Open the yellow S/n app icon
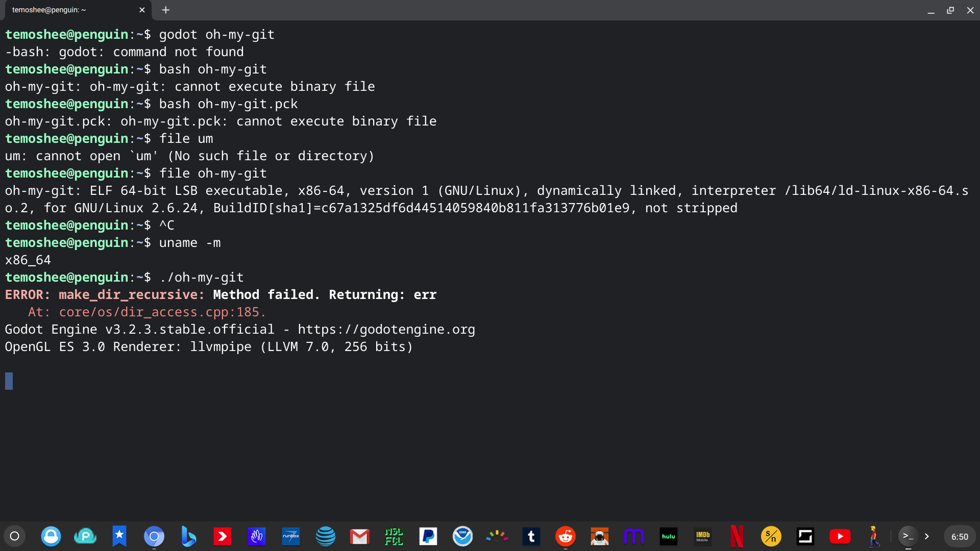This screenshot has height=551, width=980. click(771, 536)
